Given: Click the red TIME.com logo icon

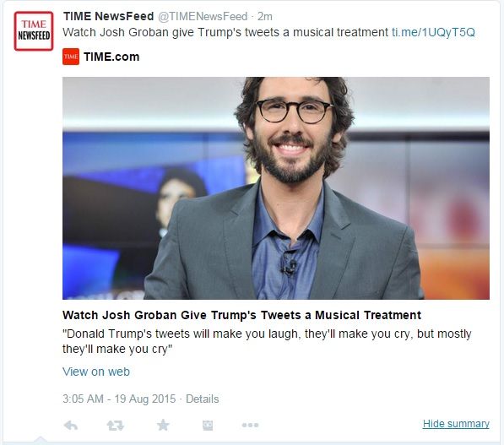Looking at the screenshot, I should coord(71,57).
